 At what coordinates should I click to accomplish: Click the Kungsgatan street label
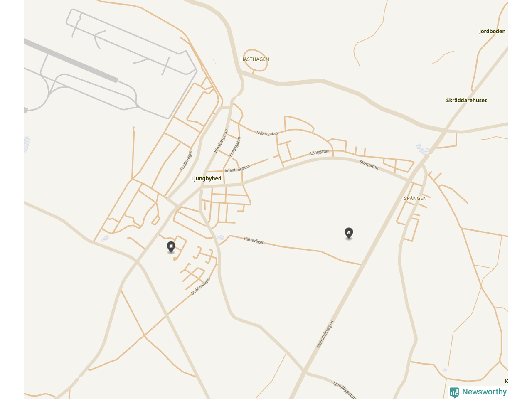[235, 147]
